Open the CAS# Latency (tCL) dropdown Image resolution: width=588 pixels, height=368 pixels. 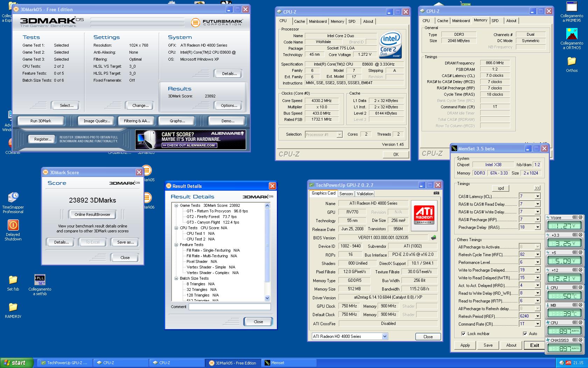pos(537,196)
